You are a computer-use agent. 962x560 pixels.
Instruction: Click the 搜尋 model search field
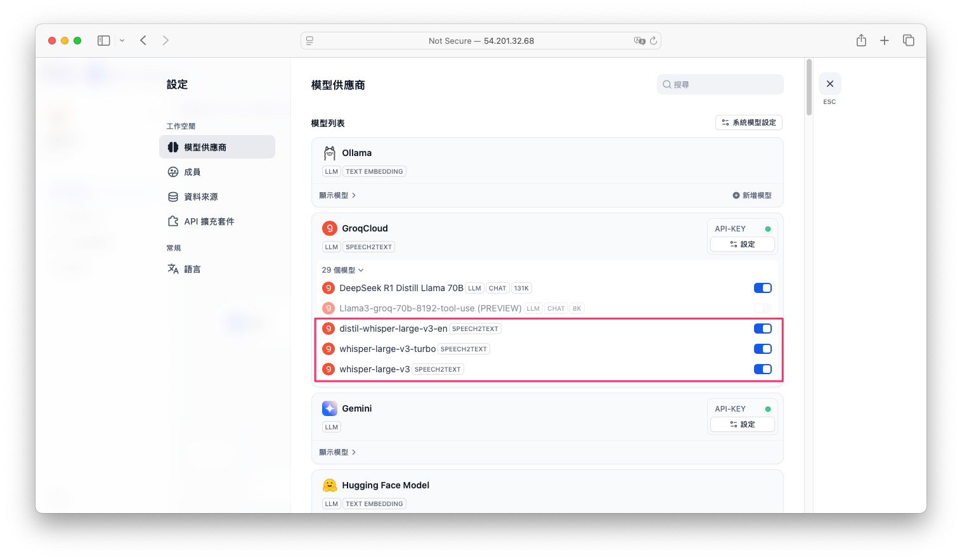pos(723,84)
